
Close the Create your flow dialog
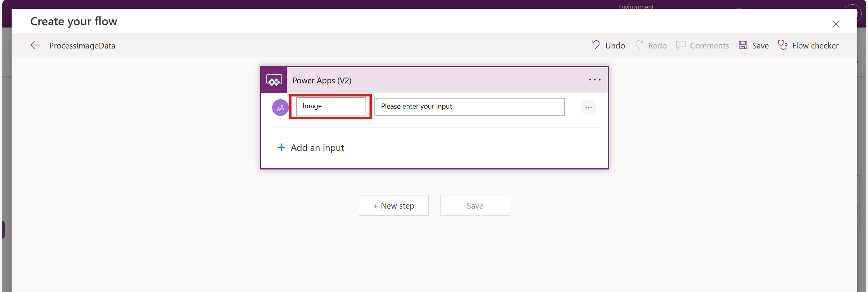836,24
